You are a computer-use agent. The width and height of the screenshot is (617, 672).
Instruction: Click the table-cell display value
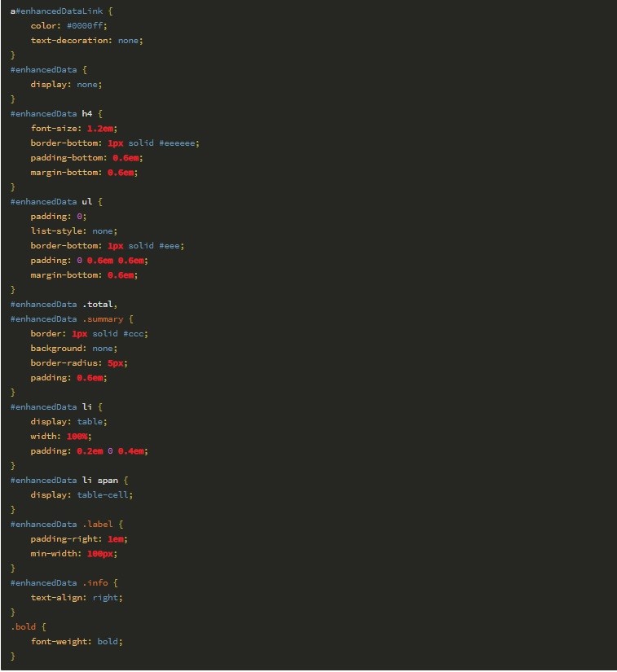point(104,495)
